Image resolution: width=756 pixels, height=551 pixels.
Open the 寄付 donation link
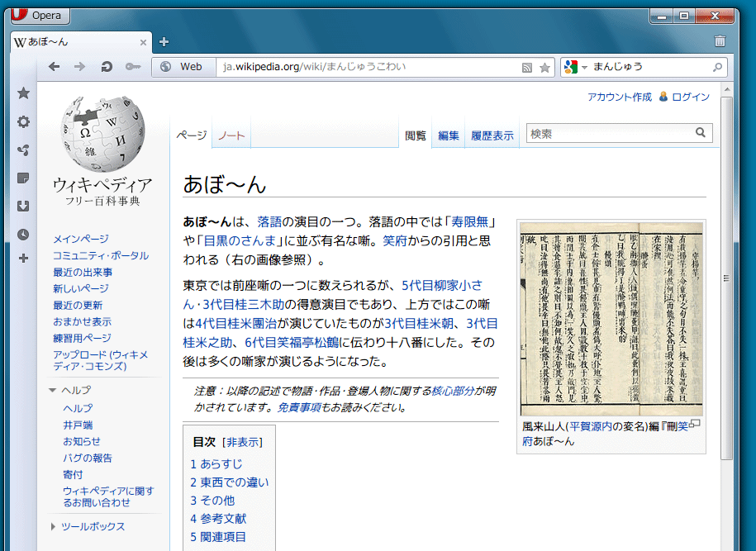pos(73,474)
